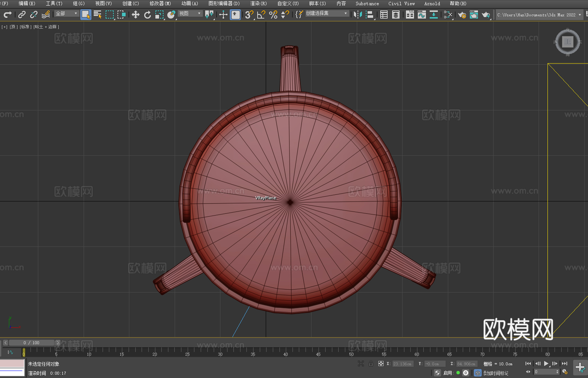Image resolution: width=588 pixels, height=378 pixels.
Task: Click Play Animation button
Action: (x=546, y=364)
